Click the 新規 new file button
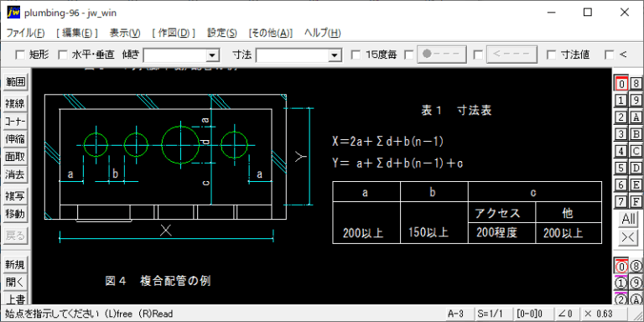The height and width of the screenshot is (322, 644). click(x=16, y=264)
